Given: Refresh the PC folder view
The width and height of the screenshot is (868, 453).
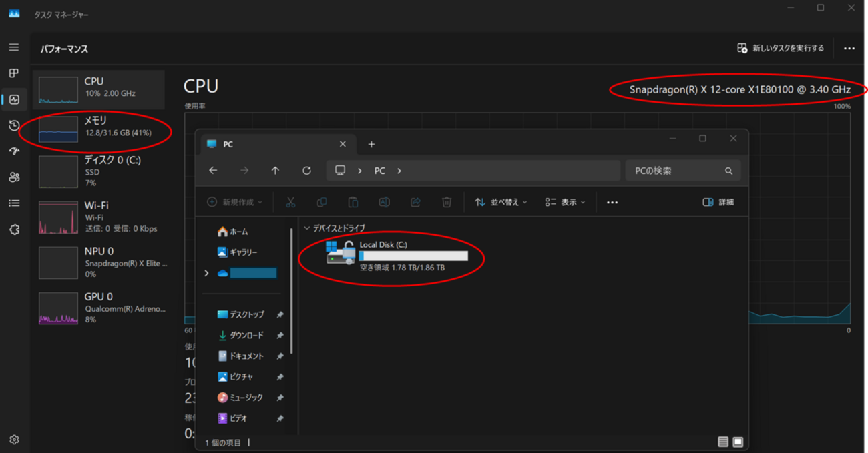Looking at the screenshot, I should pos(306,171).
